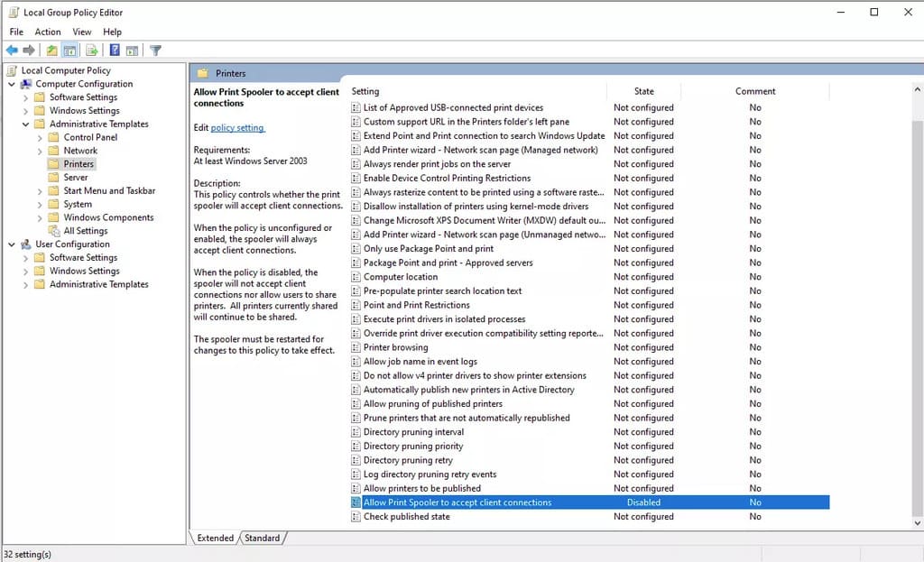Screen dimensions: 924x562
Task: Click the scroll up arrow of settings list
Action: (x=917, y=90)
